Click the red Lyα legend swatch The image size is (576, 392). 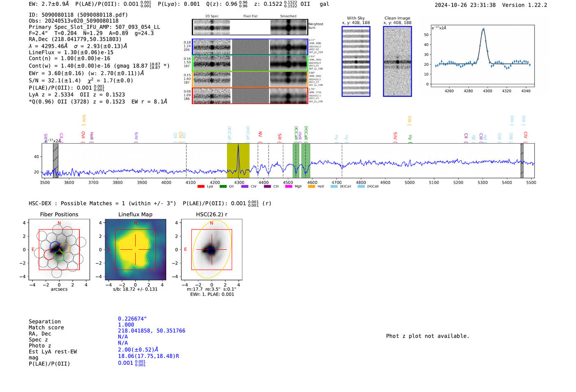pos(201,187)
